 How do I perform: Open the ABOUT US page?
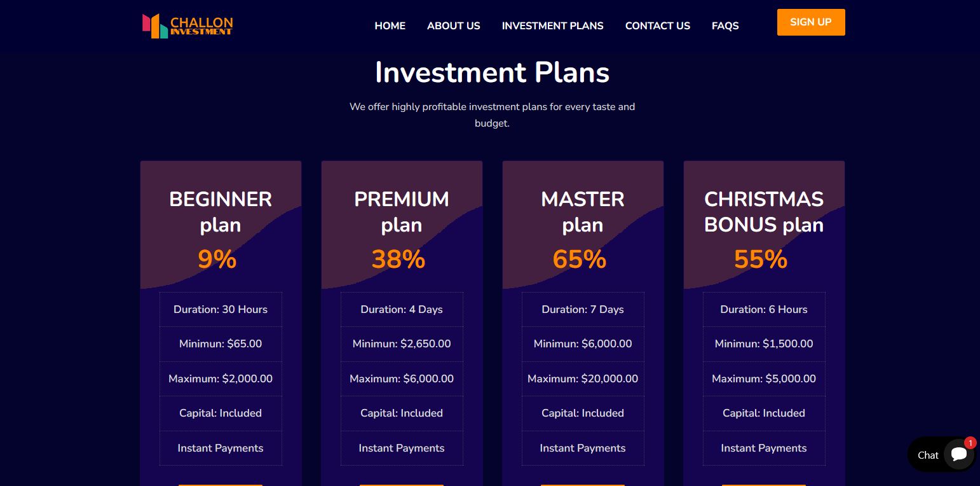pyautogui.click(x=454, y=26)
